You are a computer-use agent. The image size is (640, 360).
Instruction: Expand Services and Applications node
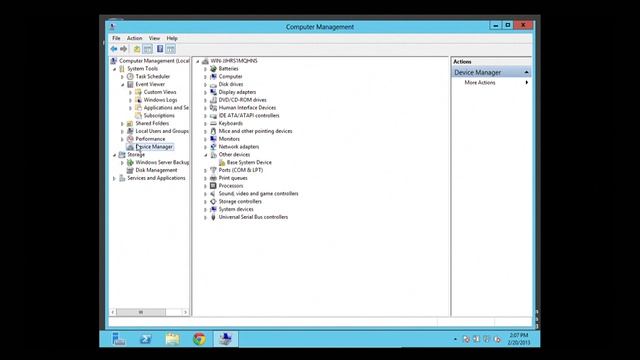[x=114, y=178]
